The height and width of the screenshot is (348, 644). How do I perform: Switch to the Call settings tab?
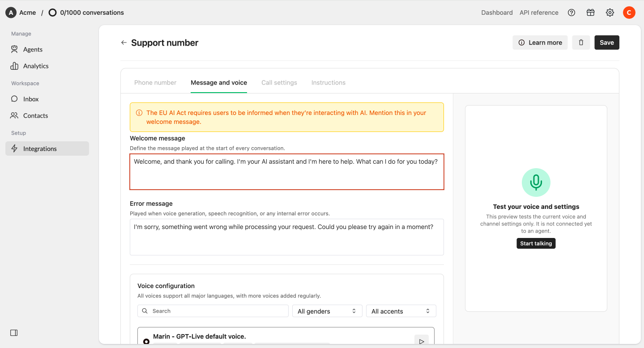pos(279,83)
